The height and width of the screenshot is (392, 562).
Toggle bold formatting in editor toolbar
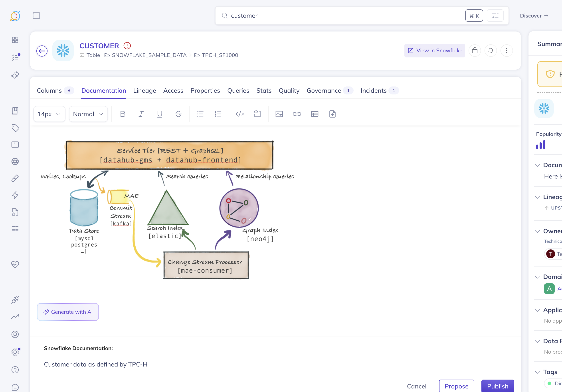[x=123, y=114]
